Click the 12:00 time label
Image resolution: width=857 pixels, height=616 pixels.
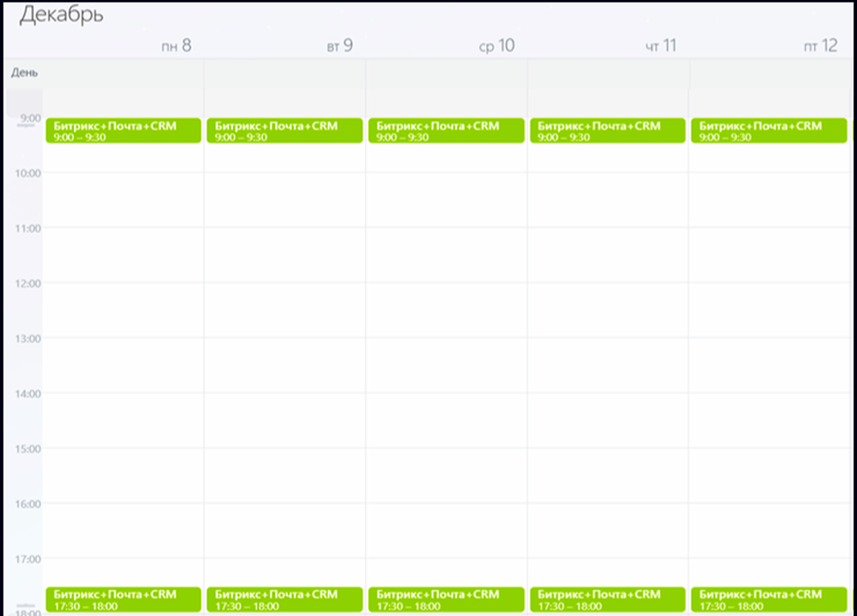28,283
